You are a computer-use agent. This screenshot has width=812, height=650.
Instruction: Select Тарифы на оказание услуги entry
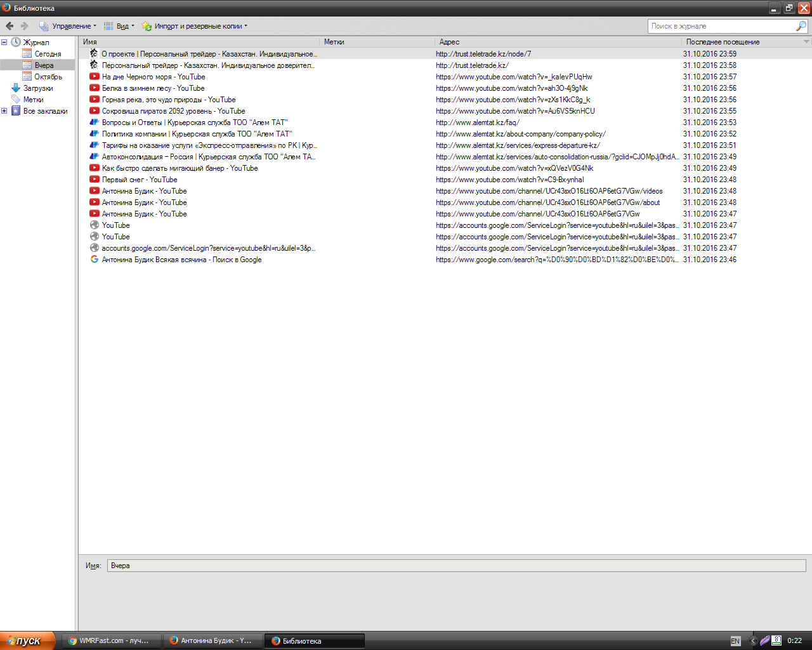[x=445, y=145]
